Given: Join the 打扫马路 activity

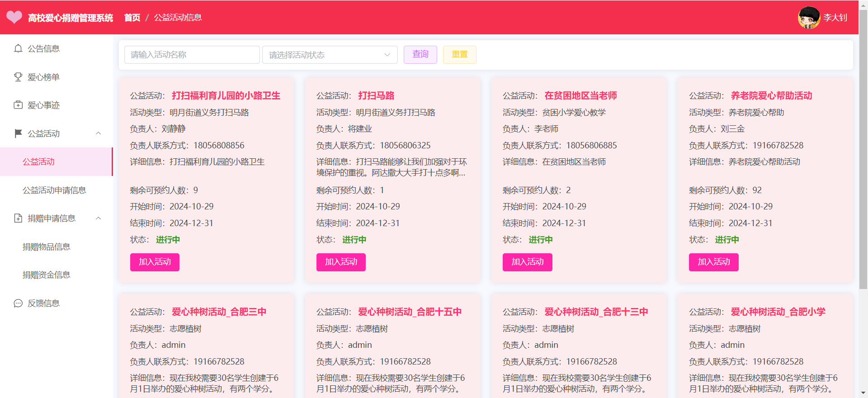Looking at the screenshot, I should click(341, 262).
